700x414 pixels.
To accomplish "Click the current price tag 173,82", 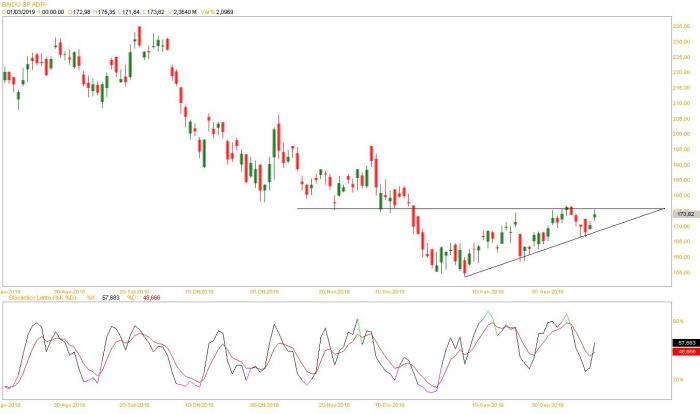I will click(x=681, y=215).
